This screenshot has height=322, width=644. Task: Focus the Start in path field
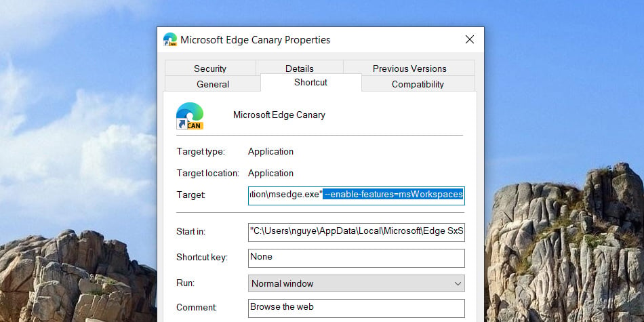click(x=356, y=232)
